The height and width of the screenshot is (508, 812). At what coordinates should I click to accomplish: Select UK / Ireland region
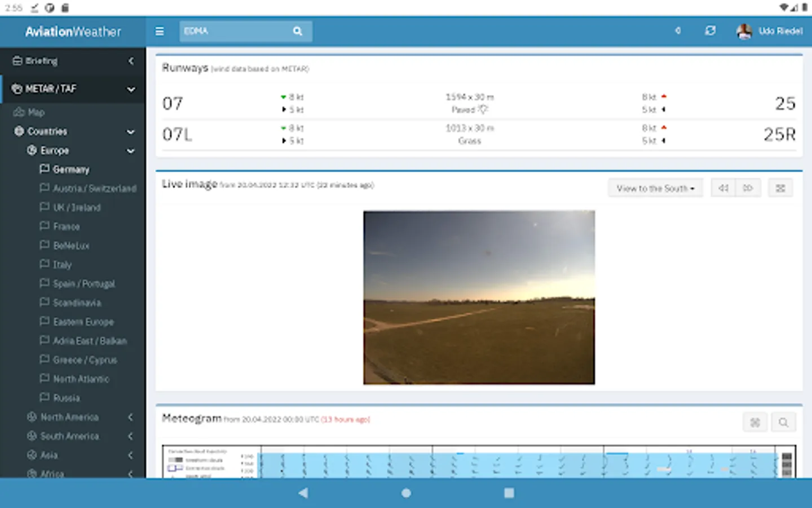(x=77, y=208)
